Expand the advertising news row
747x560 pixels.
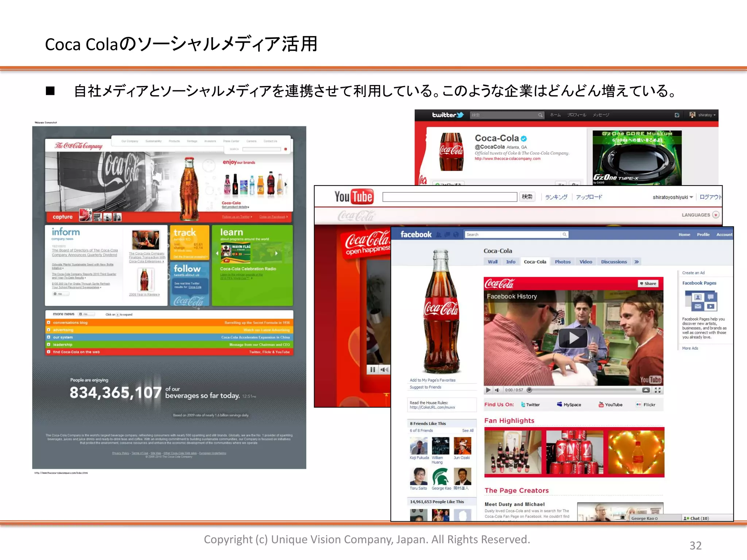[x=49, y=330]
